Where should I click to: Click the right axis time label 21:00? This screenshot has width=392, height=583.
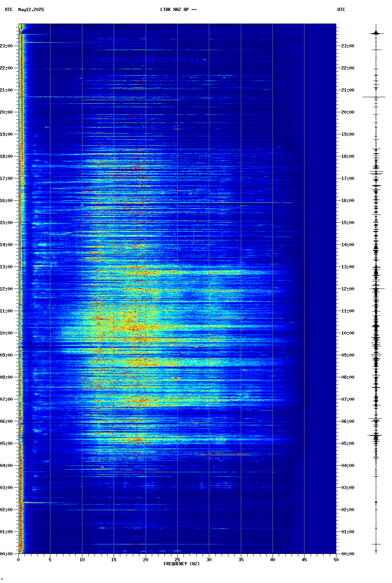click(x=348, y=90)
